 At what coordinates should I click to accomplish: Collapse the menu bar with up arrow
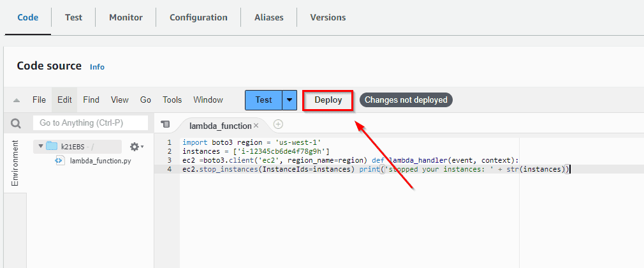17,100
